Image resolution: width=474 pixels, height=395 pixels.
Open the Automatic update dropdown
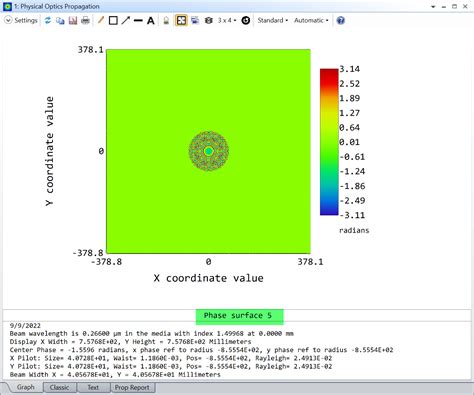pos(311,20)
